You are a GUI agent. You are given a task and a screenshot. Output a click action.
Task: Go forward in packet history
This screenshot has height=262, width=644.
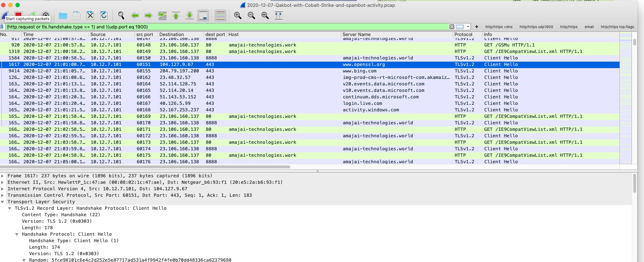148,15
